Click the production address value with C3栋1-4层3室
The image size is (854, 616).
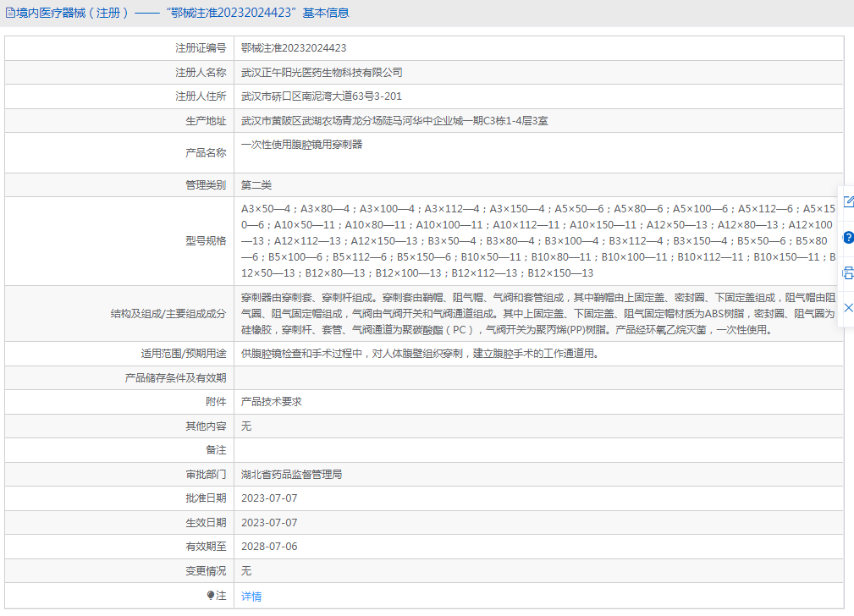pyautogui.click(x=394, y=121)
